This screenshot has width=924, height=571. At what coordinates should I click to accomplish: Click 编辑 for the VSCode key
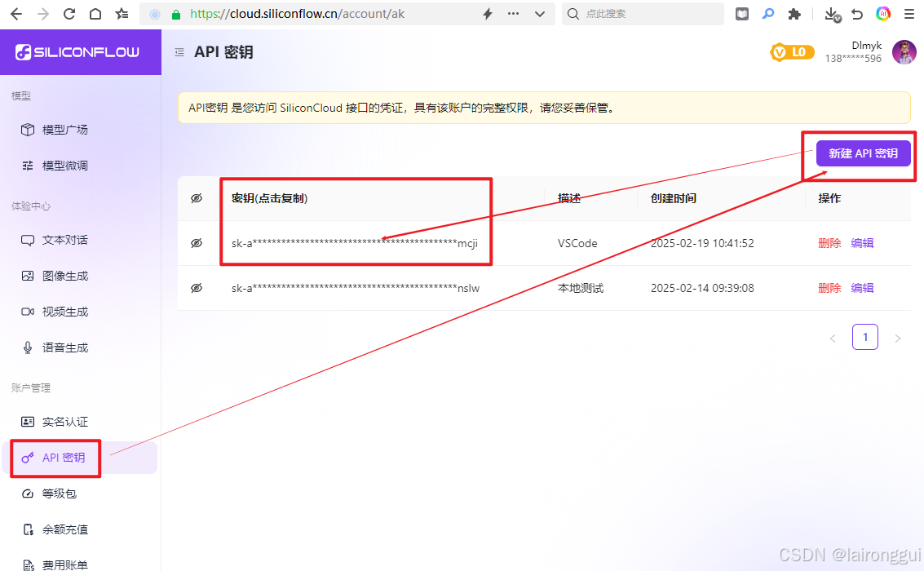(x=862, y=243)
